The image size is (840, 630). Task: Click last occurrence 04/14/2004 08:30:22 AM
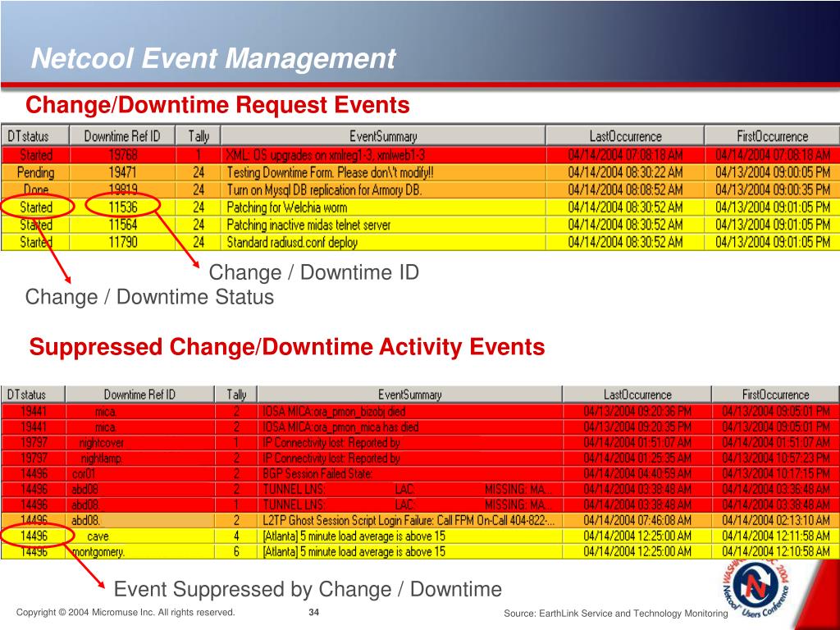click(625, 172)
